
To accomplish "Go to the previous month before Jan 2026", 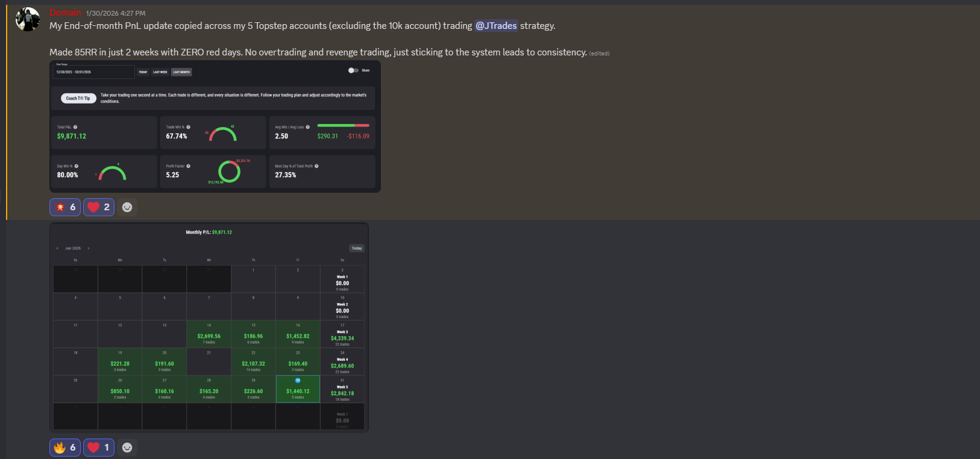I will coord(58,248).
